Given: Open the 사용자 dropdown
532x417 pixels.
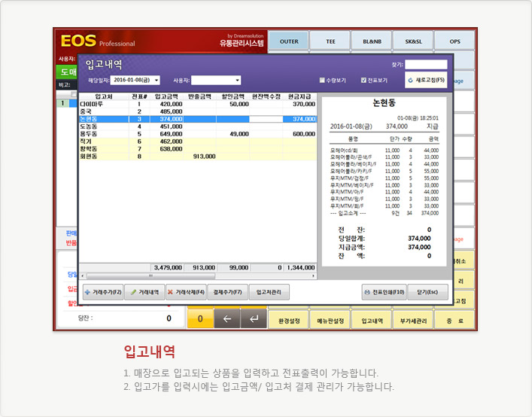Looking at the screenshot, I should 238,81.
